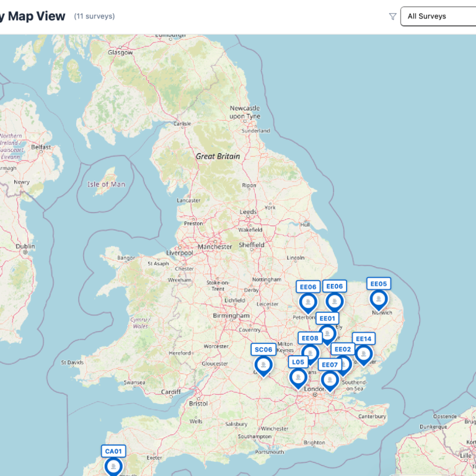Click the EE02 label tag
Image resolution: width=476 pixels, height=476 pixels.
pos(342,350)
